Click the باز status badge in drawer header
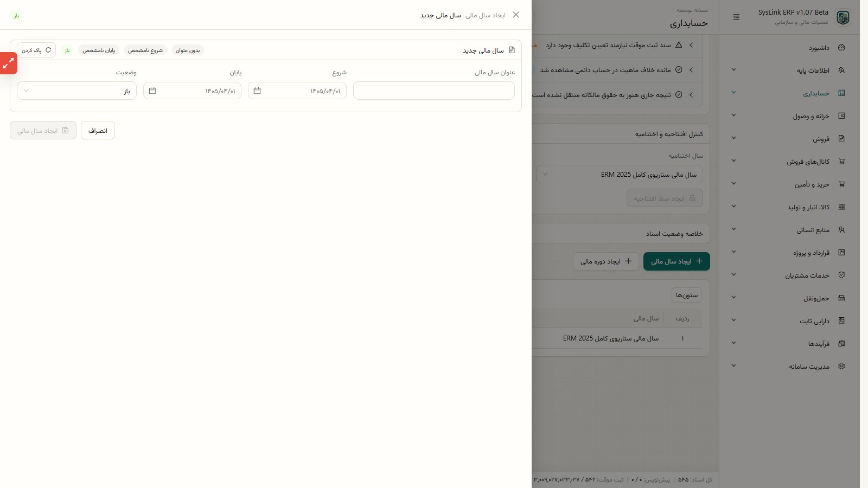This screenshot has height=488, width=868. [16, 16]
